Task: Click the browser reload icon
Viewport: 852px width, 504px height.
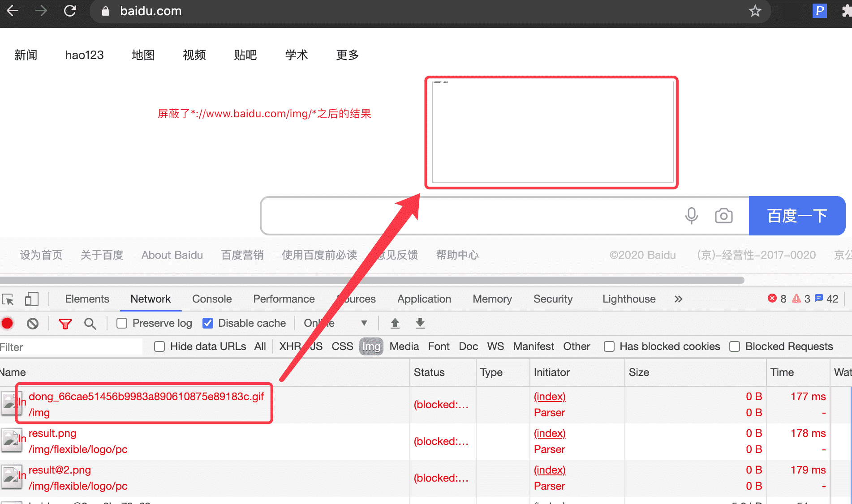Action: [70, 11]
